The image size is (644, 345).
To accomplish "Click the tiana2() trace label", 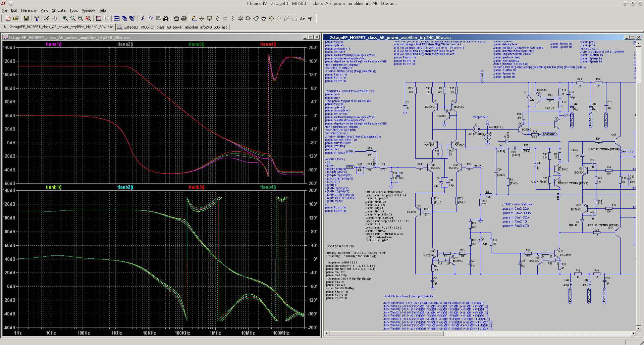I will (x=125, y=44).
